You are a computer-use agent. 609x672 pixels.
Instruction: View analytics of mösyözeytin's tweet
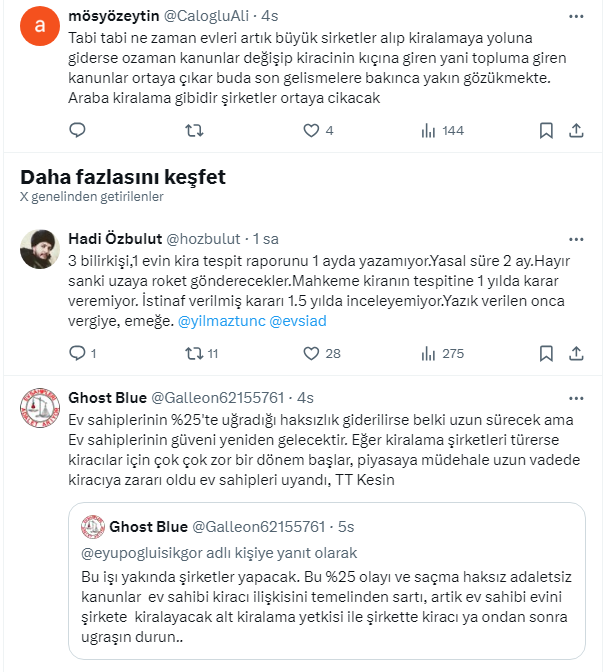(428, 130)
